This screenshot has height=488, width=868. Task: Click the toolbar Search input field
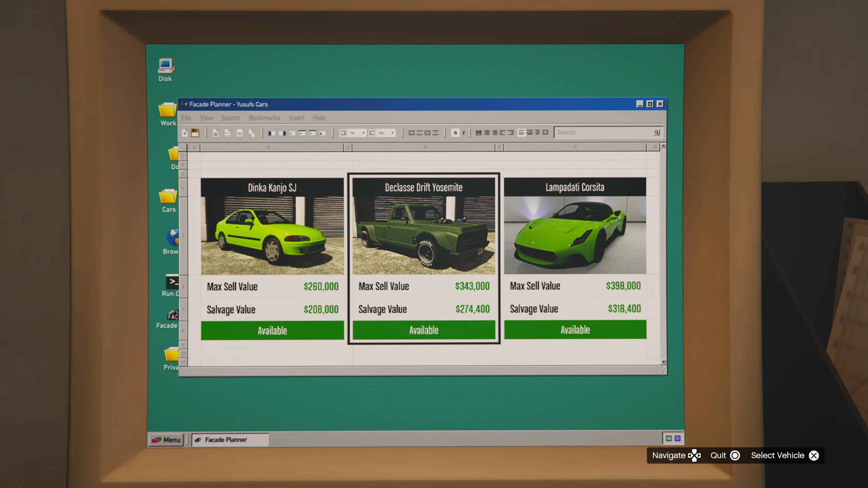(608, 132)
